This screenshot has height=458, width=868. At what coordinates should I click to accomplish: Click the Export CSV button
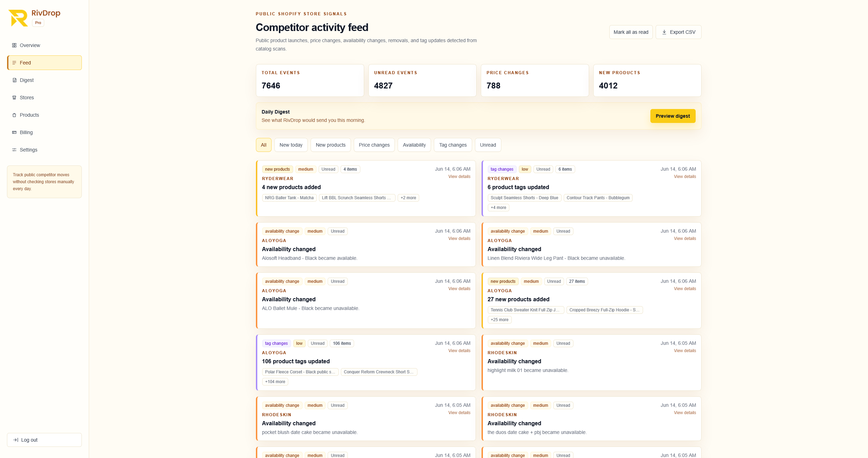[x=679, y=32]
